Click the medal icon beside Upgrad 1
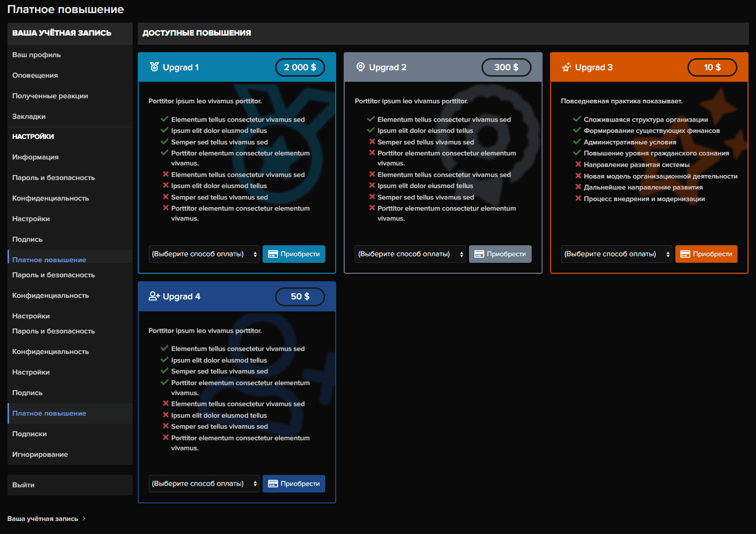This screenshot has height=534, width=756. 154,67
